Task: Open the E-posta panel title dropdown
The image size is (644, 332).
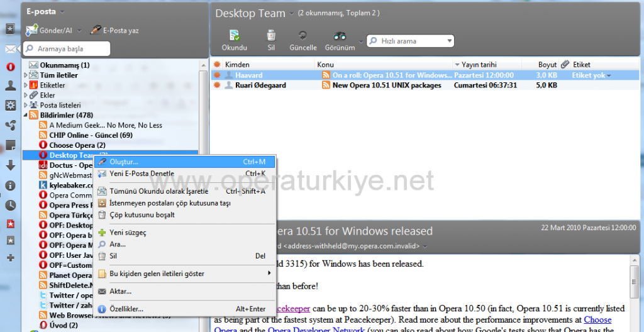Action: coord(62,12)
